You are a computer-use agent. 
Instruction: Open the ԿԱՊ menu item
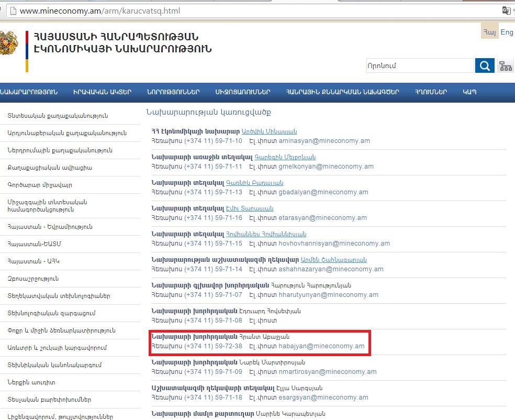tap(469, 92)
